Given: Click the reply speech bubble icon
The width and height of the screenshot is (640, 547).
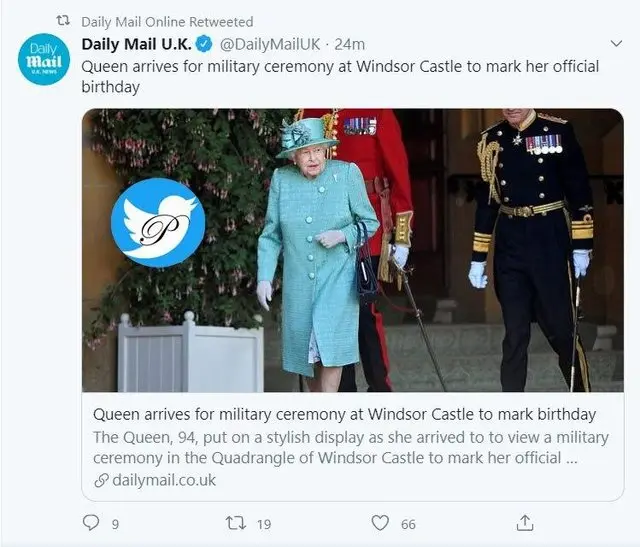Looking at the screenshot, I should coord(91,522).
